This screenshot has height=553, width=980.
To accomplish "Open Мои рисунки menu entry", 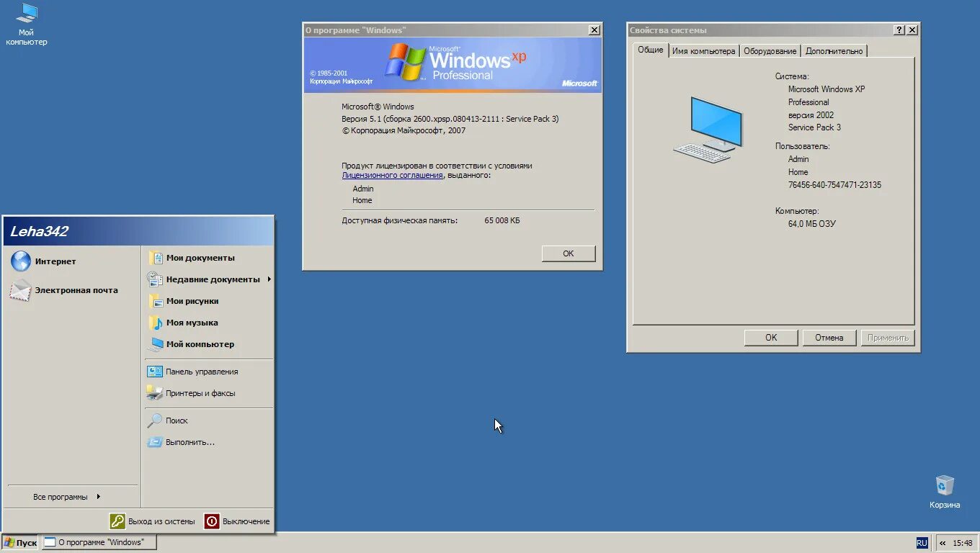I will (x=208, y=301).
